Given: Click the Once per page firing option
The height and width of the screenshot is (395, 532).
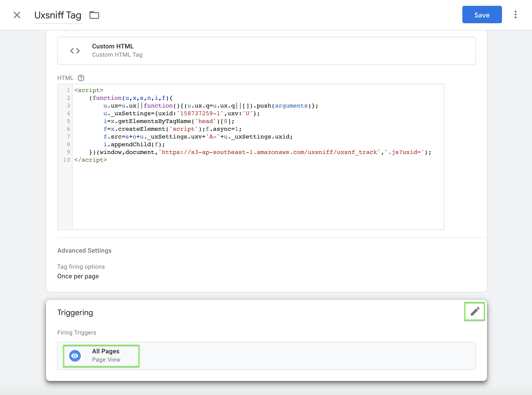Looking at the screenshot, I should coord(78,276).
